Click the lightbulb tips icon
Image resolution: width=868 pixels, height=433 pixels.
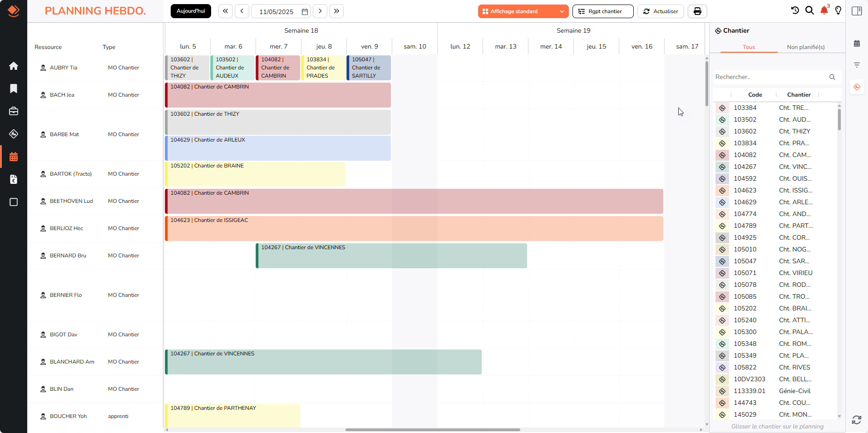(838, 10)
